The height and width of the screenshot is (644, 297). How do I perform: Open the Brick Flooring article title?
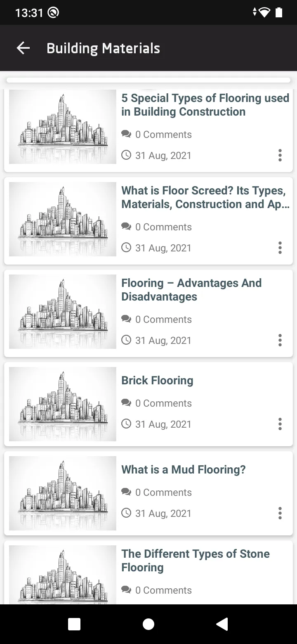[x=157, y=381]
